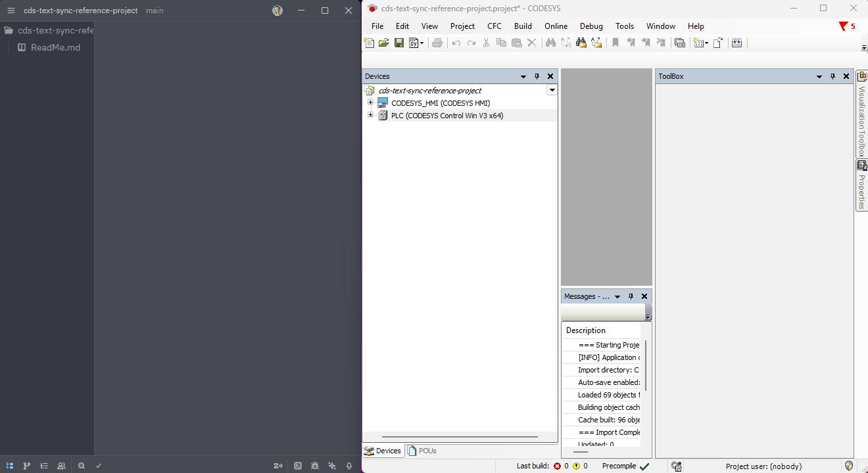Click the Build download-arrow icon at toolbar end
Image resolution: width=868 pixels, height=473 pixels.
tap(736, 43)
